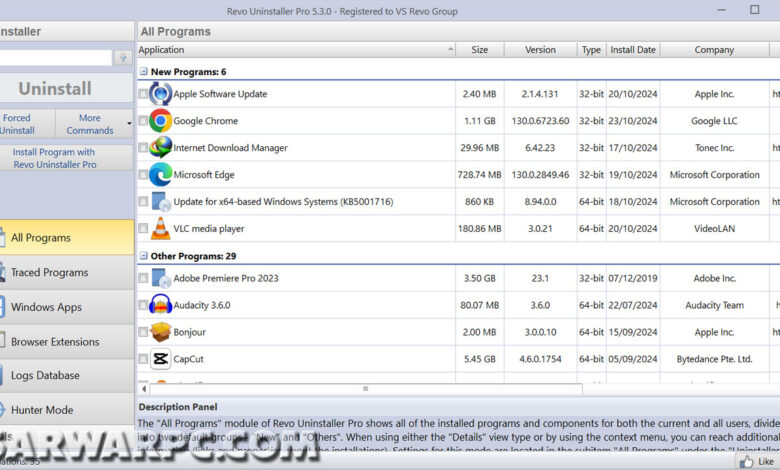
Task: Open the More Commands dropdown arrow
Action: pyautogui.click(x=129, y=123)
